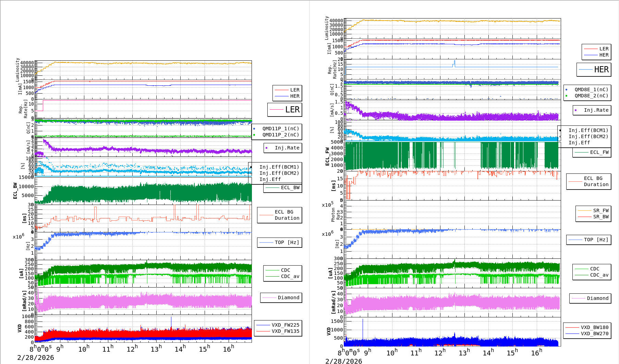Click the 14h time tick on right plot
The width and height of the screenshot is (619, 364).
pyautogui.click(x=488, y=352)
